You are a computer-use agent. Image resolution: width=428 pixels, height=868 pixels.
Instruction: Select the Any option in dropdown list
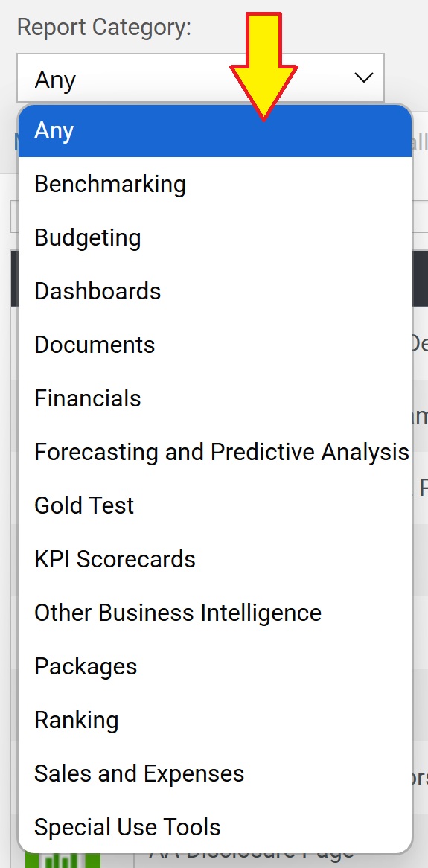pos(215,131)
